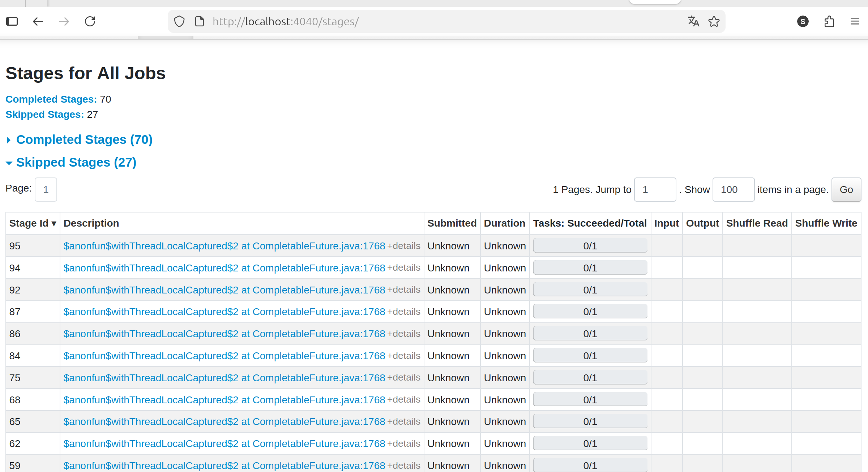The width and height of the screenshot is (868, 472).
Task: Click the Jump to page input field
Action: 655,189
